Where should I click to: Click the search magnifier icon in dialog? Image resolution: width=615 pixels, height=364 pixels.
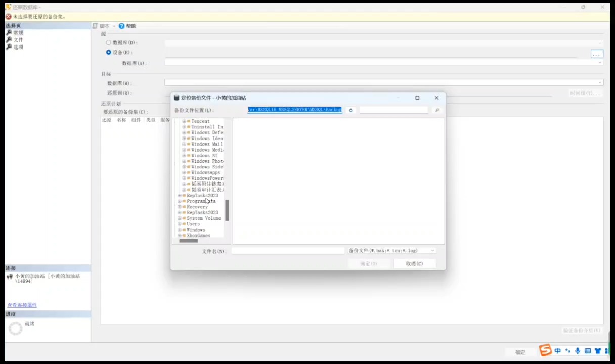pyautogui.click(x=437, y=110)
